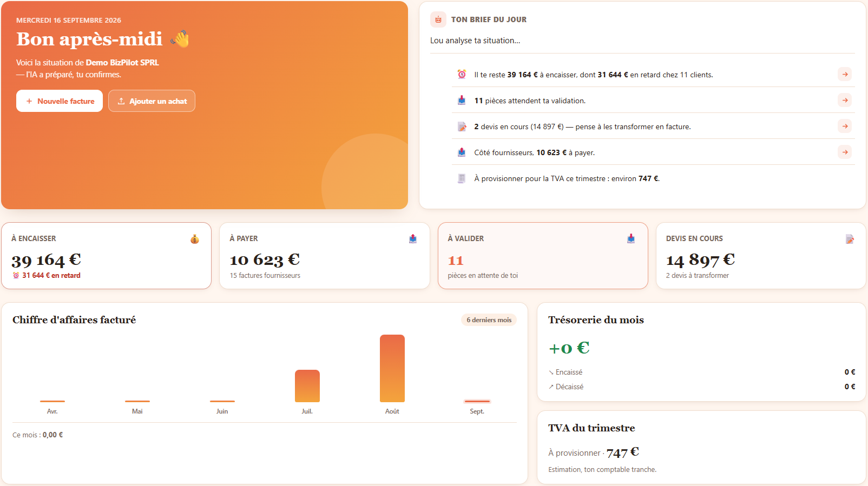
Task: Select the Août bar in the revenue chart
Action: pyautogui.click(x=392, y=369)
